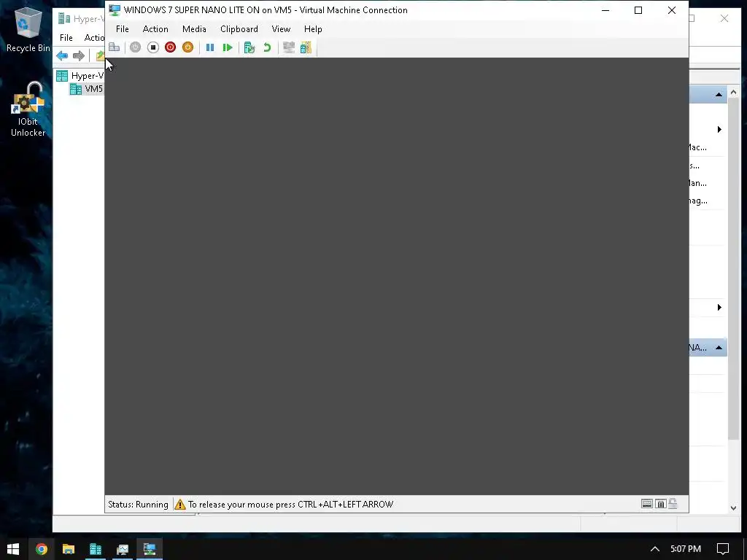747x560 pixels.
Task: Click inside the VM display area
Action: click(x=396, y=276)
